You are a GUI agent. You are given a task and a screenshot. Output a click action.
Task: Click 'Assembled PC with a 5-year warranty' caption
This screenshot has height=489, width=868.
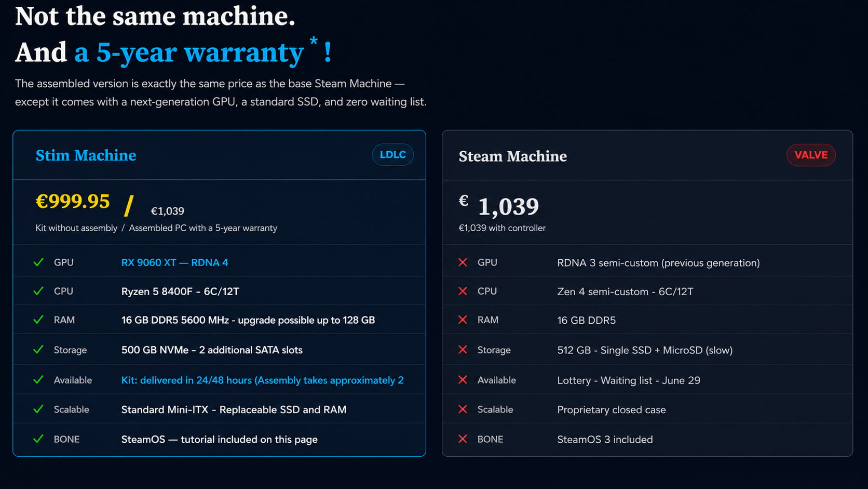(203, 228)
